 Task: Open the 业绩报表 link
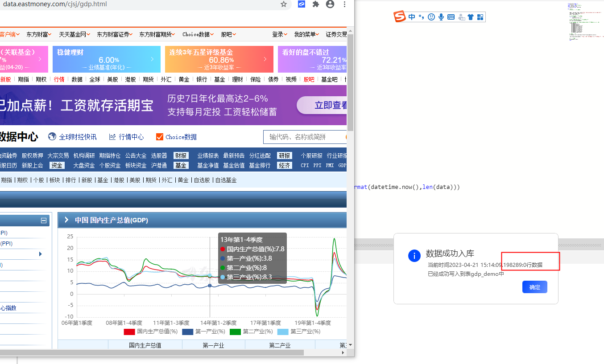(x=208, y=155)
